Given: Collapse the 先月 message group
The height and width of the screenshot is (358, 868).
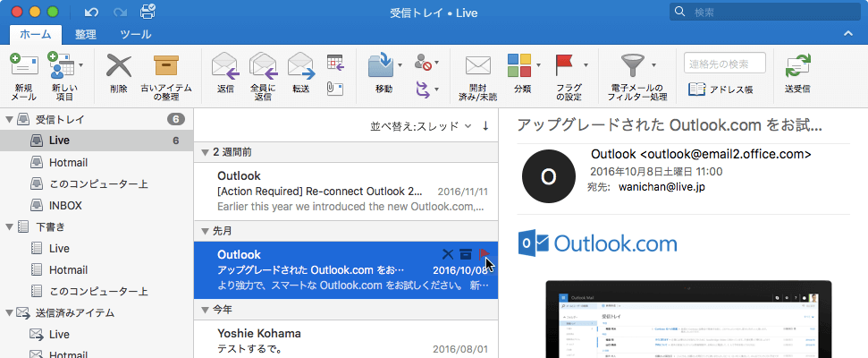Looking at the screenshot, I should click(x=206, y=231).
